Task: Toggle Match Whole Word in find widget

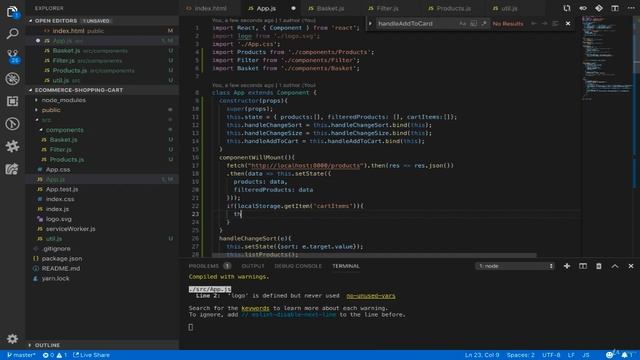Action: point(473,24)
